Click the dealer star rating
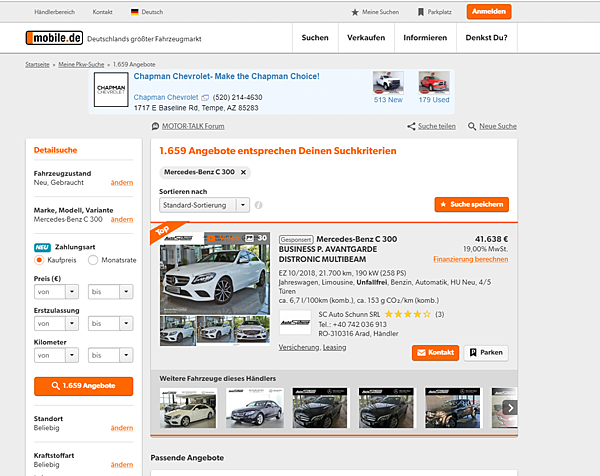Screen dimensions: 600x476 (x=408, y=315)
